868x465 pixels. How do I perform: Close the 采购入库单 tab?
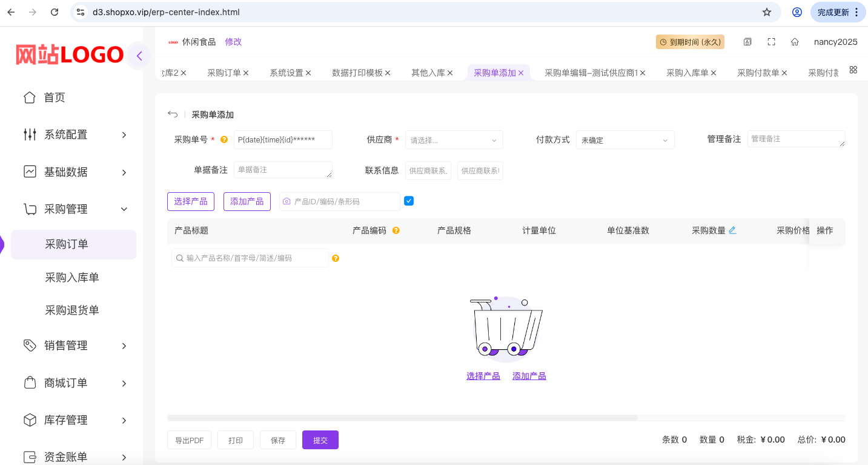click(714, 73)
